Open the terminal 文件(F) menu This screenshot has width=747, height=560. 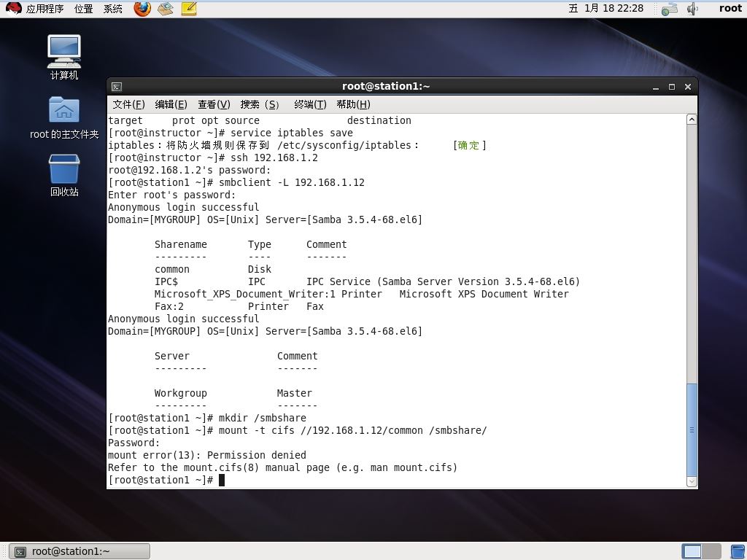coord(128,104)
